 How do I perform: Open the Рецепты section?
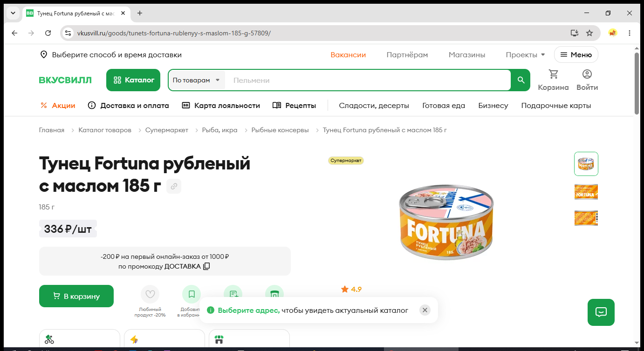pos(294,106)
